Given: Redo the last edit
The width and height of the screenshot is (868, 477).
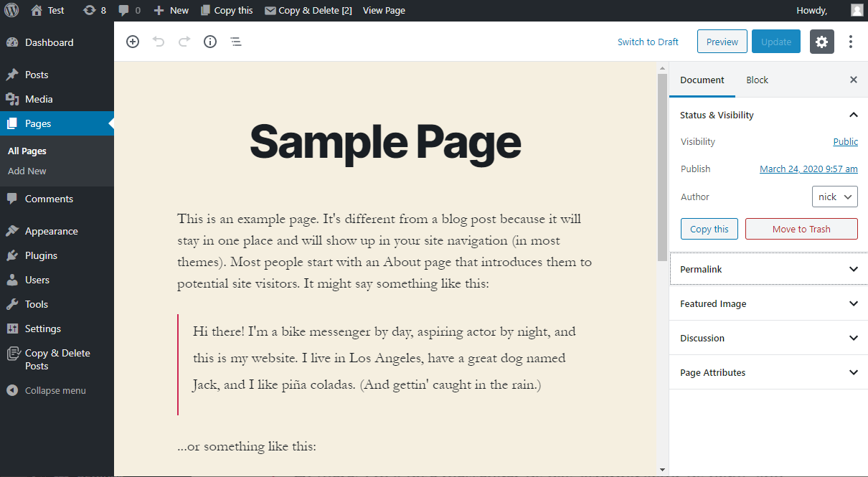Looking at the screenshot, I should click(184, 42).
